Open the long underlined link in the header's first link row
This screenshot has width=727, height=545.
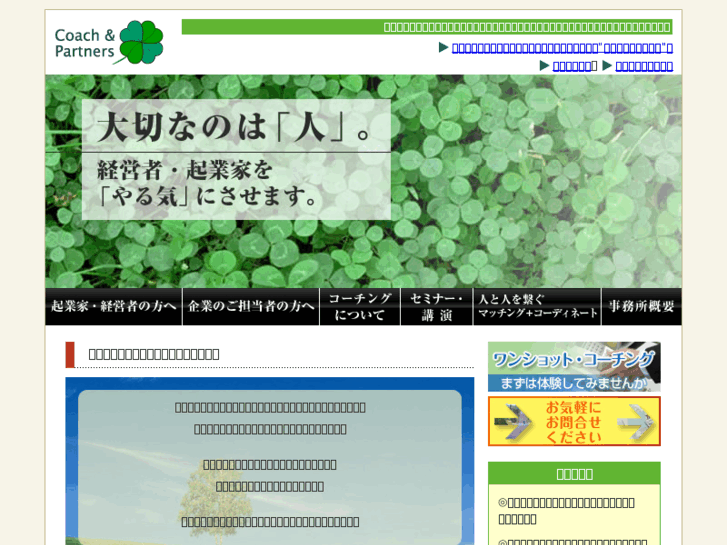562,48
